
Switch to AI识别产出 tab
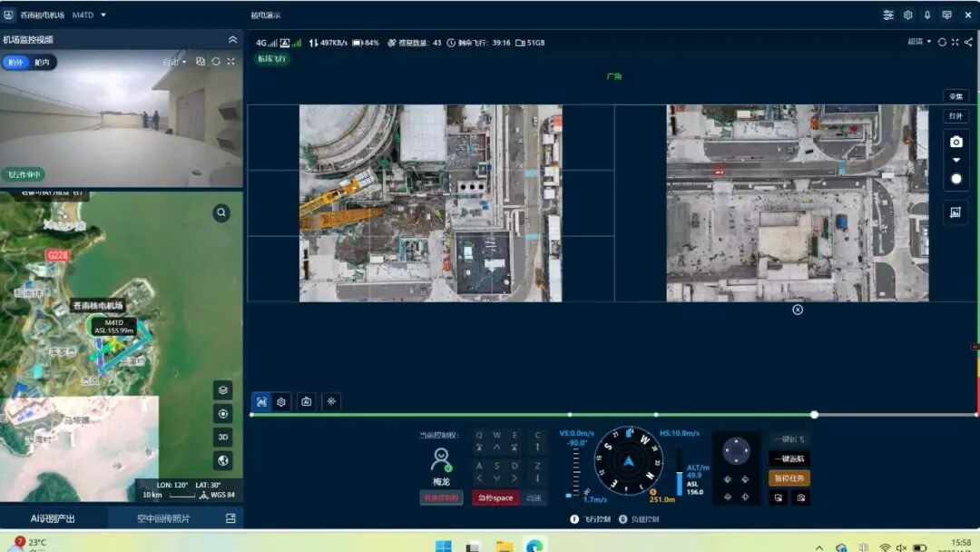54,518
